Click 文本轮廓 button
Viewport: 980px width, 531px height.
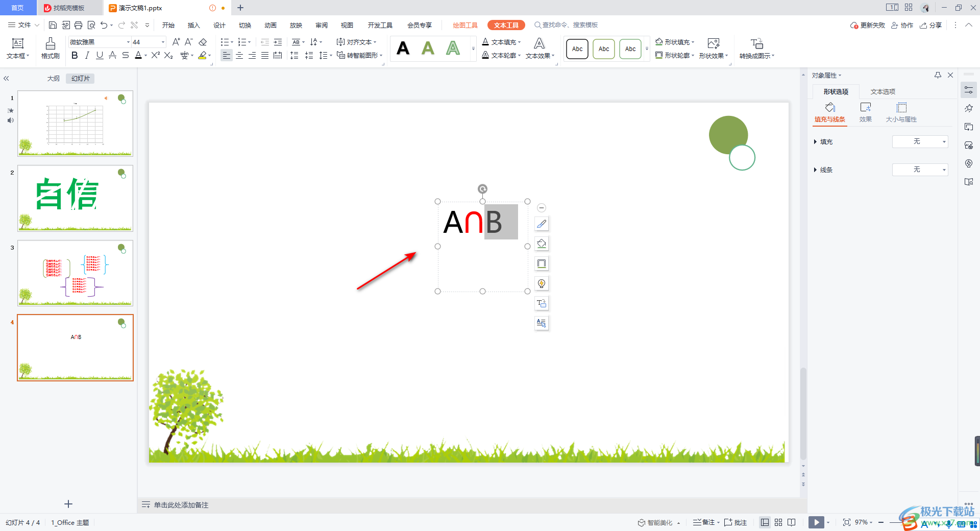click(502, 55)
